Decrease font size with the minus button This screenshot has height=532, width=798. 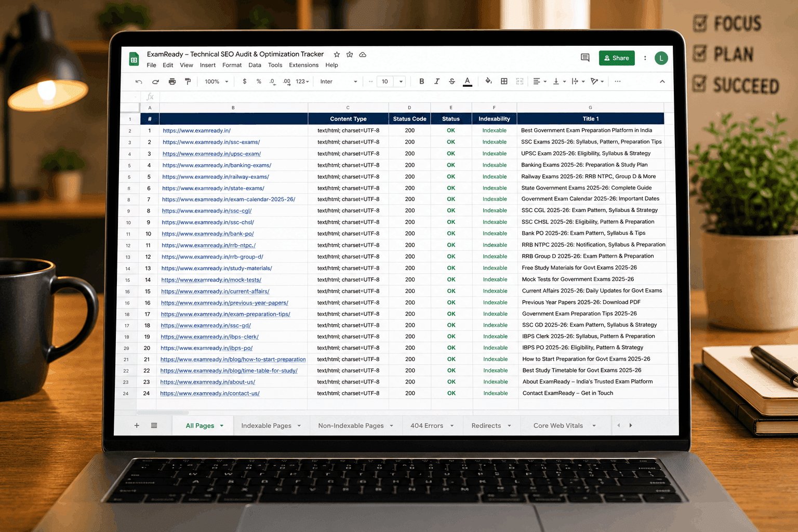[370, 82]
